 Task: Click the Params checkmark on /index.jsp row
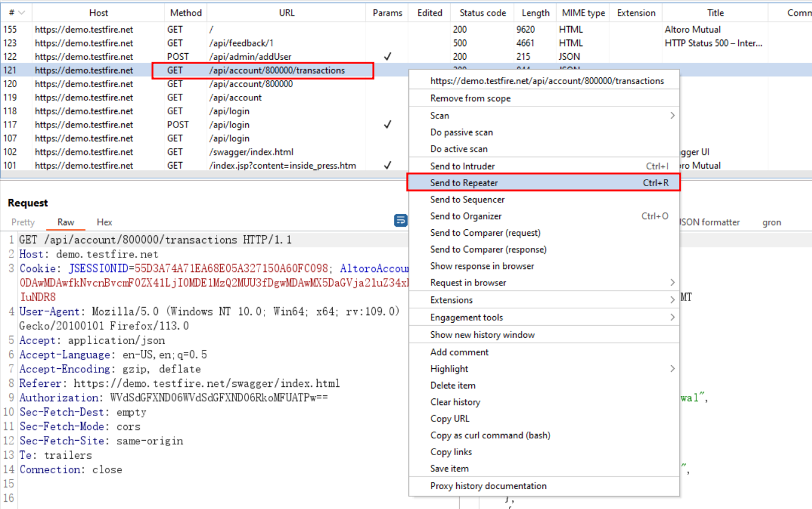click(x=387, y=166)
